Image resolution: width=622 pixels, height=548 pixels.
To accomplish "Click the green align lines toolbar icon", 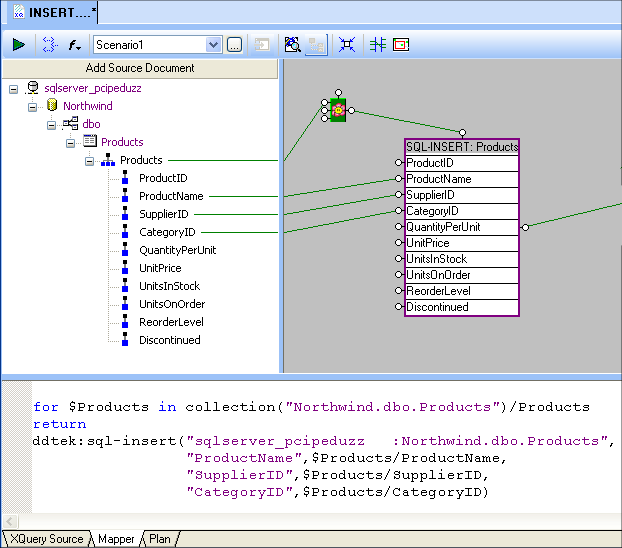I will (377, 44).
